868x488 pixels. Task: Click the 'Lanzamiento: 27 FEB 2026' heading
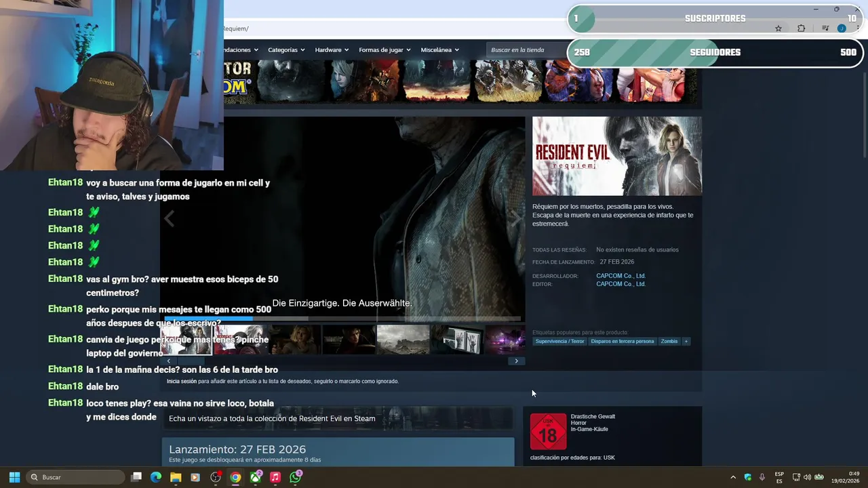click(237, 449)
